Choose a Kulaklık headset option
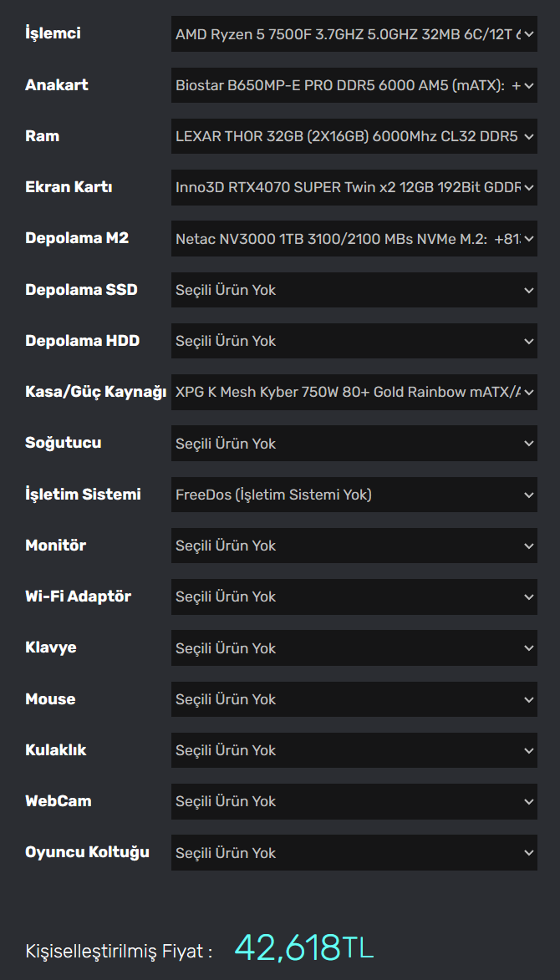The height and width of the screenshot is (980, 560). 354,750
